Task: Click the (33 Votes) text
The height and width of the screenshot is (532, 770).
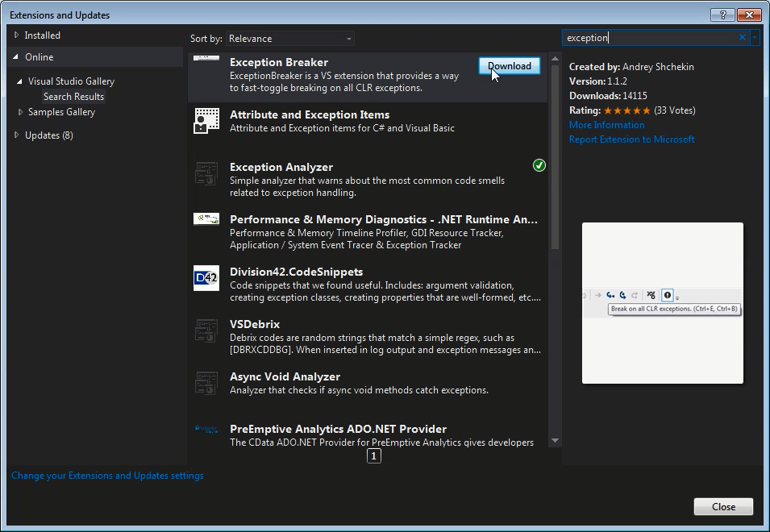Action: pos(674,110)
